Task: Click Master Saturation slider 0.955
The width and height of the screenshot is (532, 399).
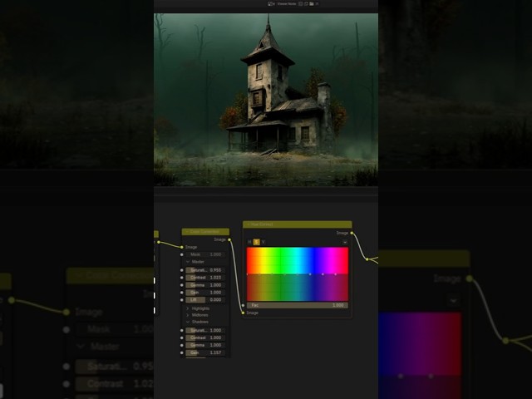Action: pyautogui.click(x=205, y=270)
